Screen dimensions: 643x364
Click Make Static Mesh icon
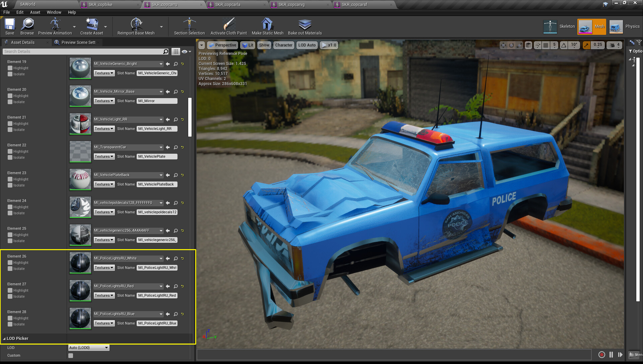pyautogui.click(x=267, y=26)
